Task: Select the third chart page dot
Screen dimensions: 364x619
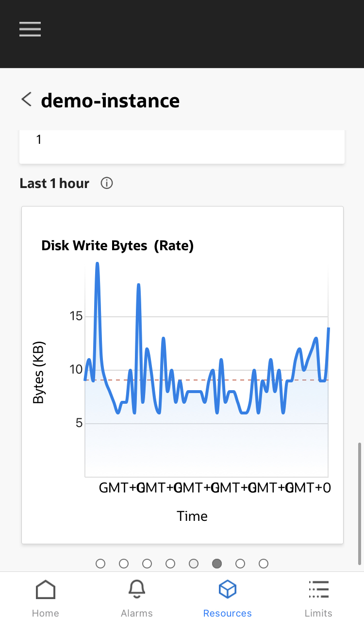Action: pyautogui.click(x=147, y=564)
